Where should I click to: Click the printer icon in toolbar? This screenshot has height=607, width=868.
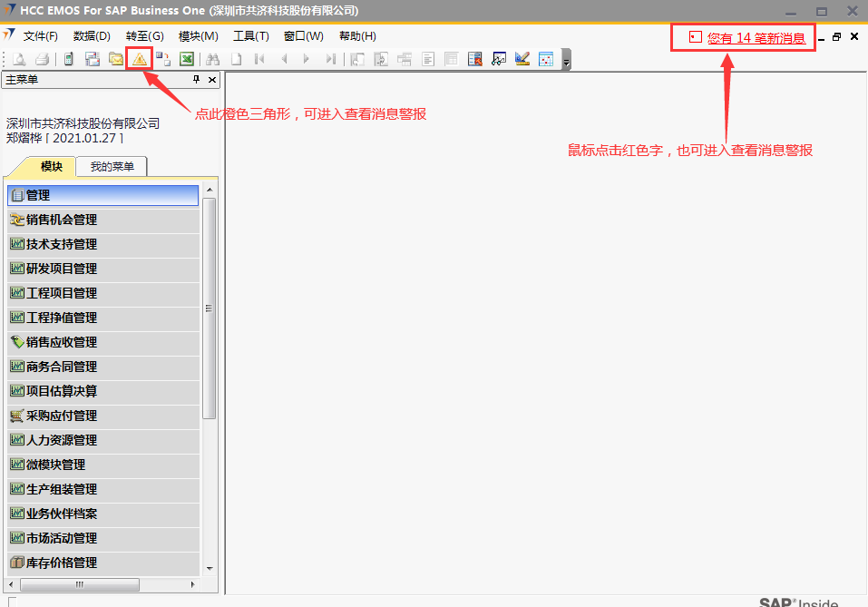[42, 59]
